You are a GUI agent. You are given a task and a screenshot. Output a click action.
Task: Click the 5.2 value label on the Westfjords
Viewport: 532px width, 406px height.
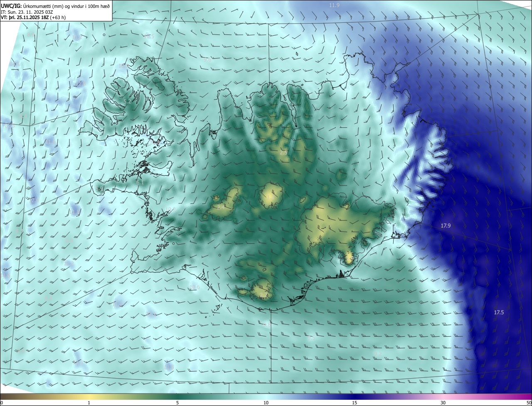(128, 101)
